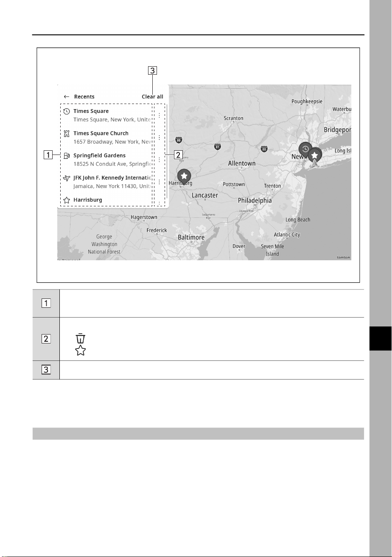This screenshot has width=392, height=557.
Task: Click the recents list scrollbar
Action: click(167, 151)
